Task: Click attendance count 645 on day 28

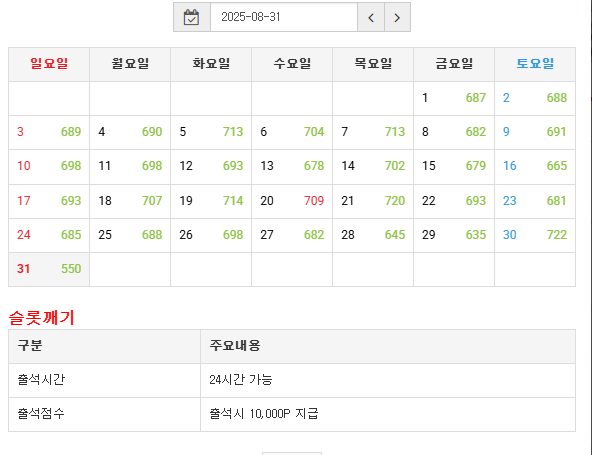Action: click(x=395, y=235)
